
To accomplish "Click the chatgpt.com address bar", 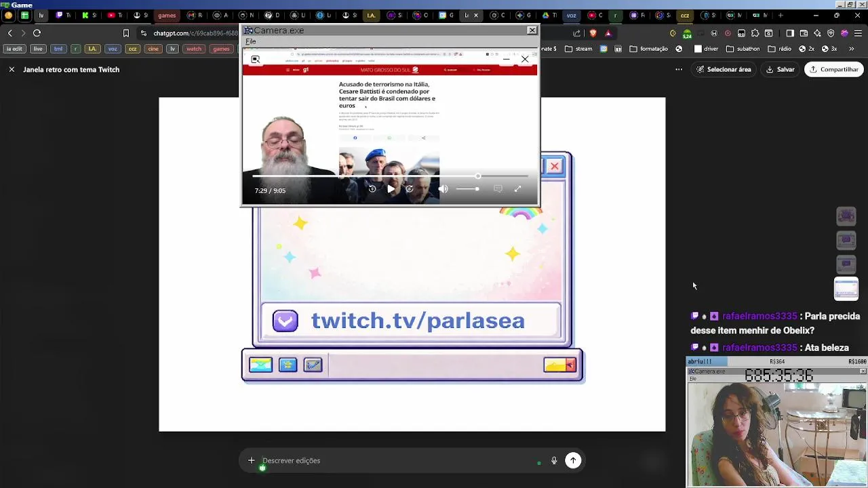I will (x=195, y=33).
